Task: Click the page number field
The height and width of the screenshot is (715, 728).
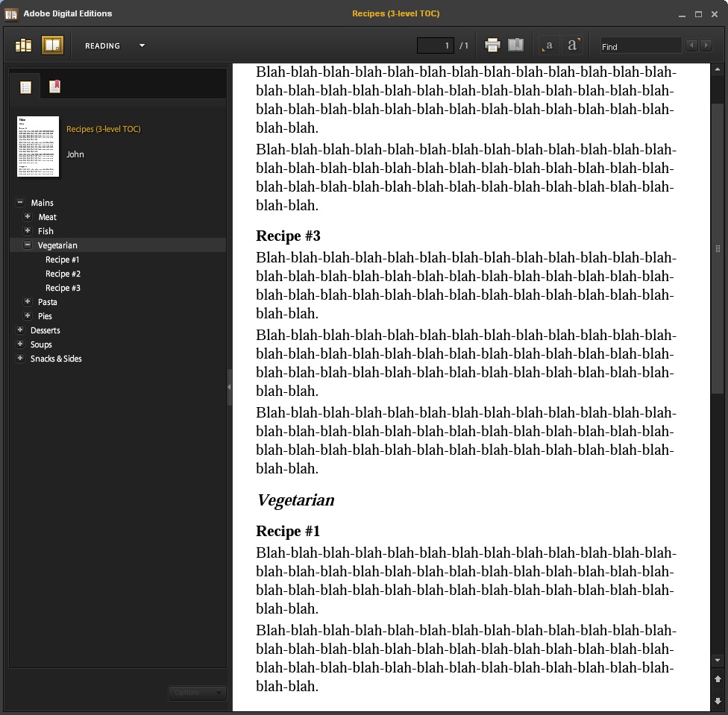Action: point(436,45)
